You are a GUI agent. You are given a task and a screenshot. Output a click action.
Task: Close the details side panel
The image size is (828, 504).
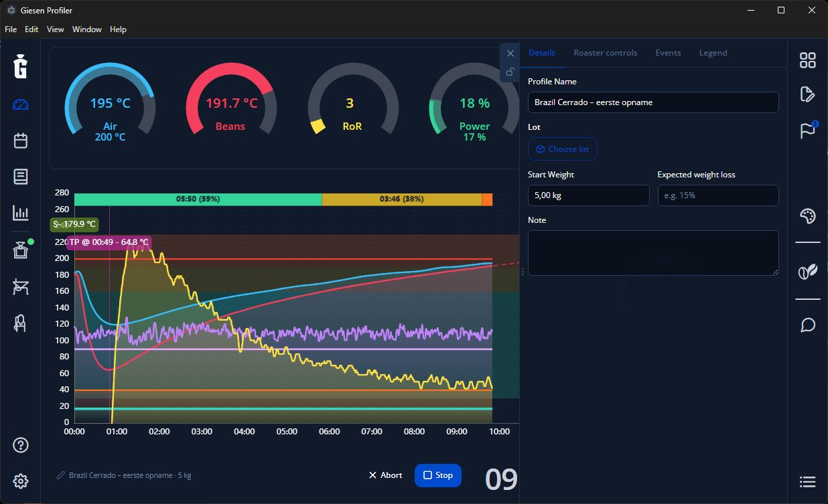point(510,54)
